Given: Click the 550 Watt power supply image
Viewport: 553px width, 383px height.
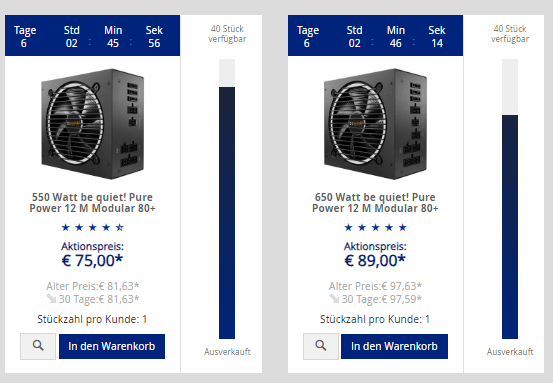Looking at the screenshot, I should tap(92, 124).
